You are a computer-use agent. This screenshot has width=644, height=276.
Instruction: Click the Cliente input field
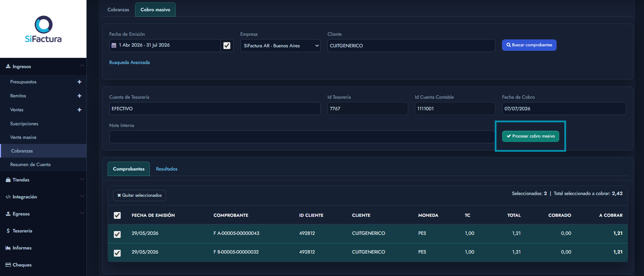(411, 46)
